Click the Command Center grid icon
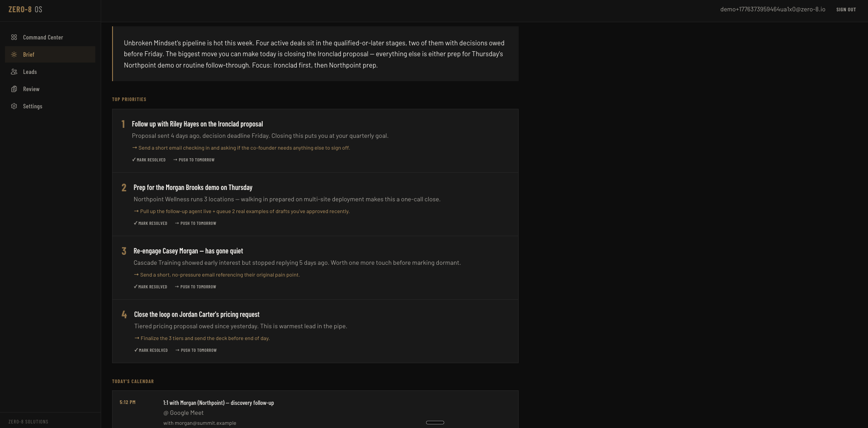The height and width of the screenshot is (428, 868). tap(14, 37)
